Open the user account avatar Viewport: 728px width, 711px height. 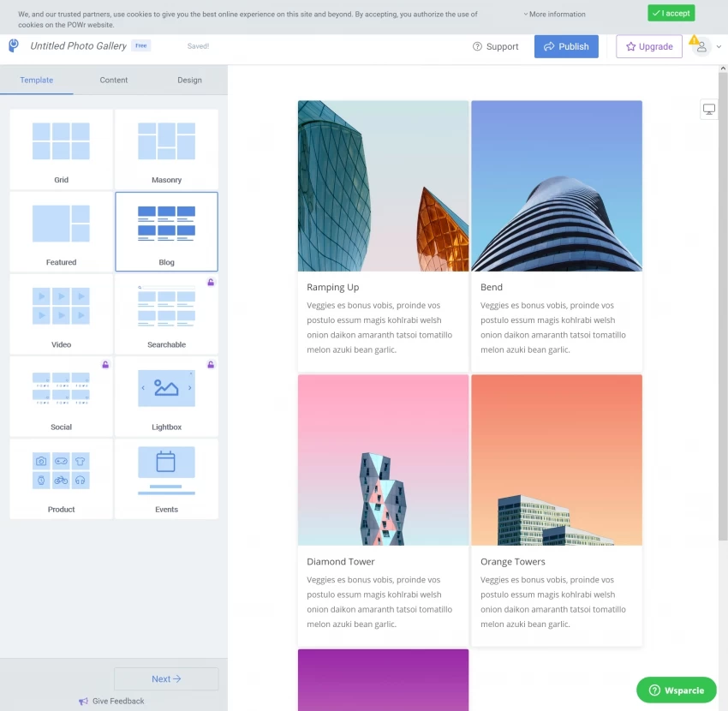coord(701,47)
